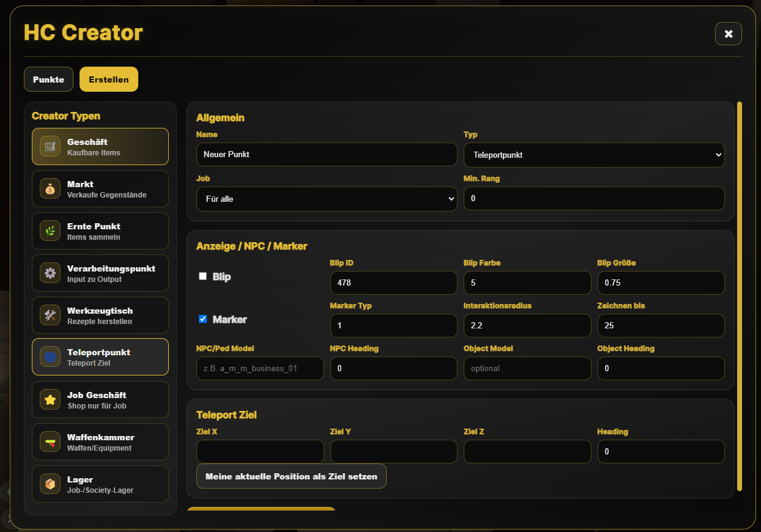The width and height of the screenshot is (761, 532).
Task: Select Waffenkammer creator type
Action: point(100,441)
